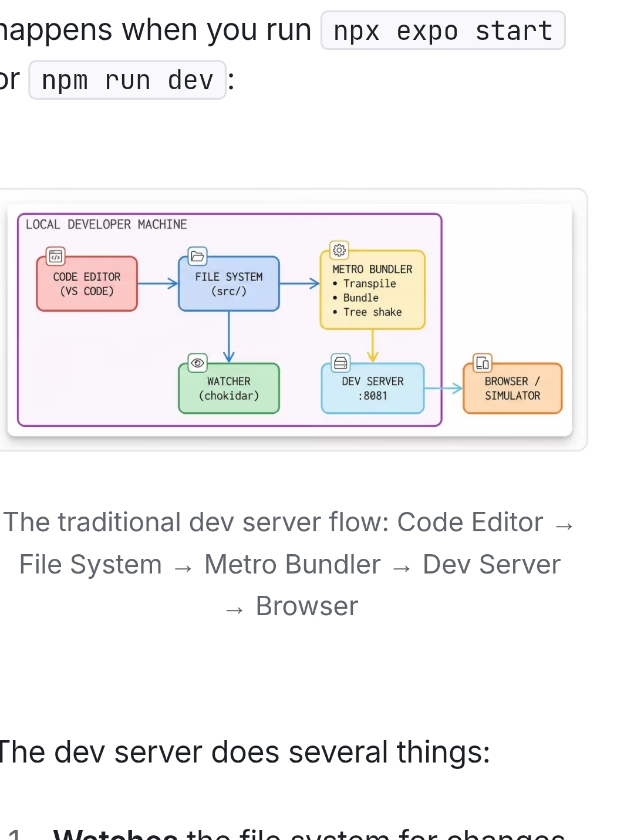Click the Local Developer Machine label
The width and height of the screenshot is (634, 840).
pos(106,224)
